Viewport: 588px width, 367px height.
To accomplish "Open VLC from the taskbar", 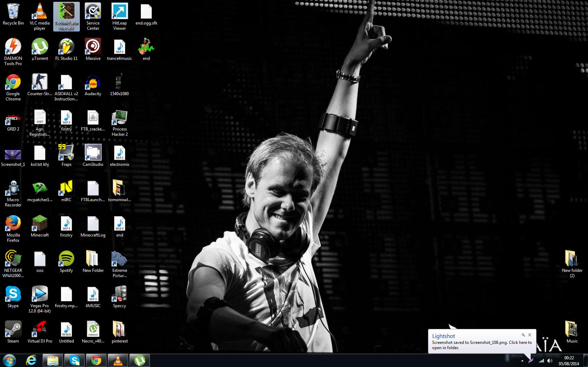I will (118, 360).
